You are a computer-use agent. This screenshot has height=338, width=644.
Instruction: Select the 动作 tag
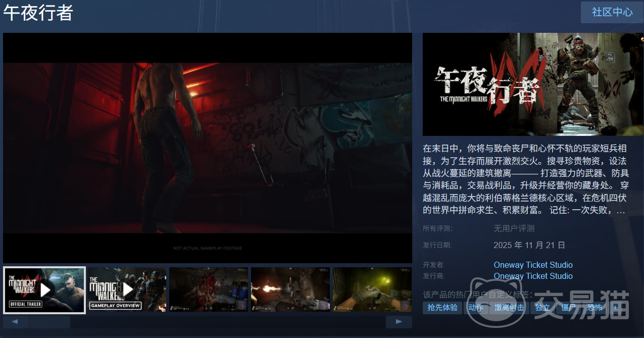pyautogui.click(x=475, y=307)
